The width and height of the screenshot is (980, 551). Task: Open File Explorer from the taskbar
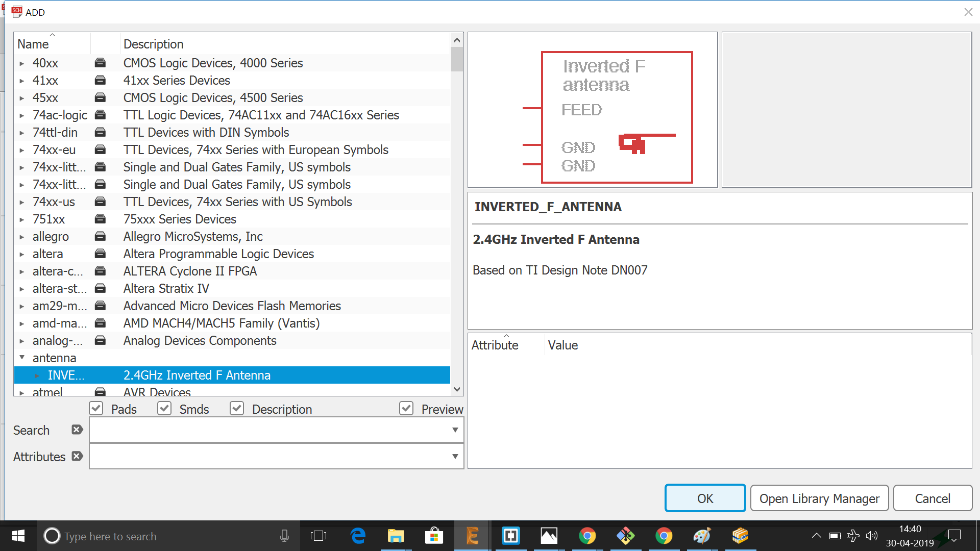point(396,536)
